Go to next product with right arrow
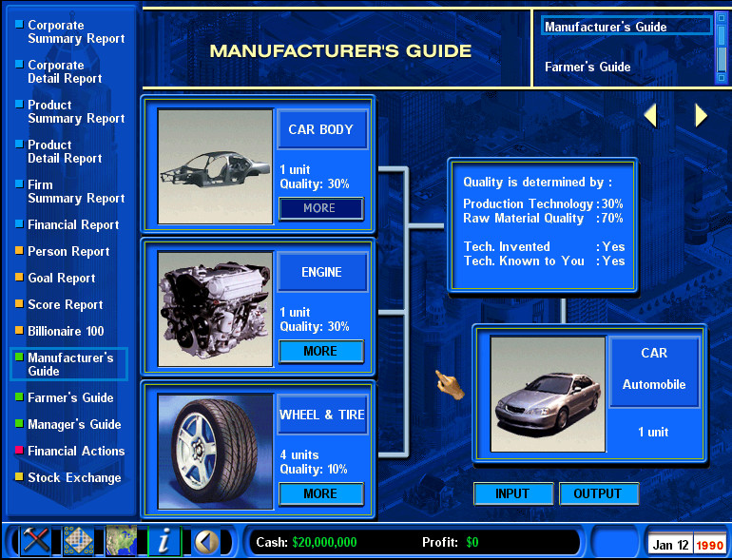This screenshot has width=732, height=560. (x=702, y=115)
